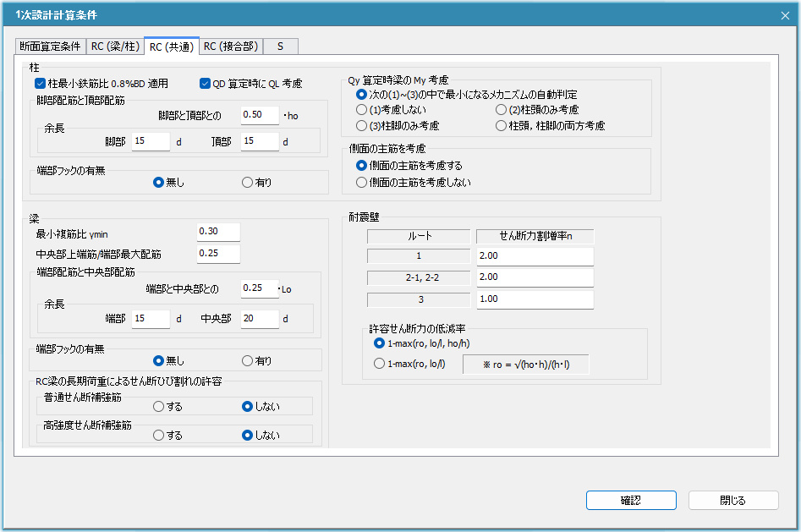Click the せん断力割増率n column header

point(535,237)
